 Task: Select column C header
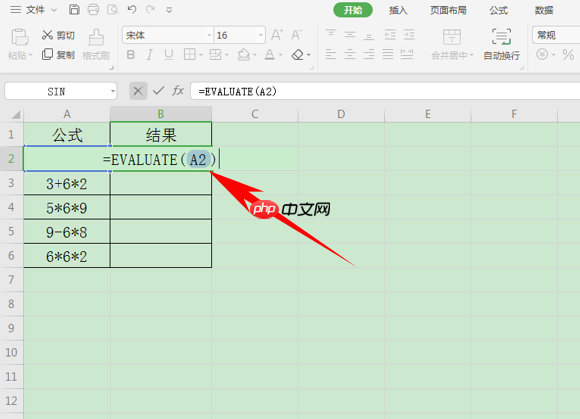tap(255, 114)
